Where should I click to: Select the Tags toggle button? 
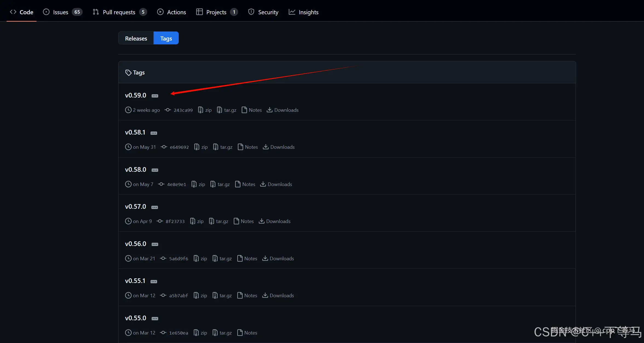[x=166, y=38]
